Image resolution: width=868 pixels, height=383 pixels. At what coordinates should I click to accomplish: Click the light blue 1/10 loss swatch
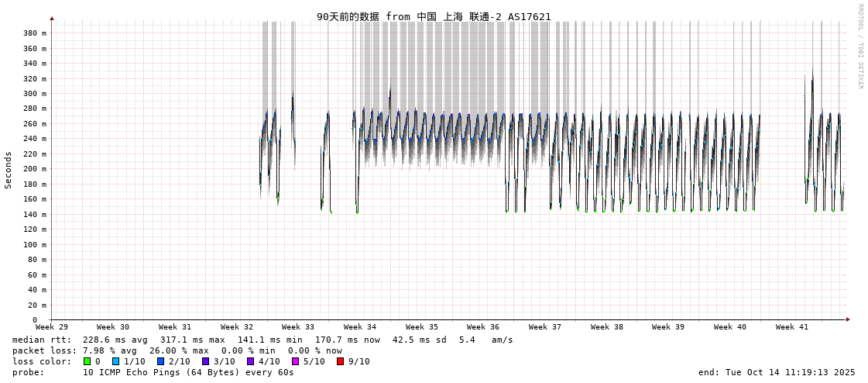[115, 361]
